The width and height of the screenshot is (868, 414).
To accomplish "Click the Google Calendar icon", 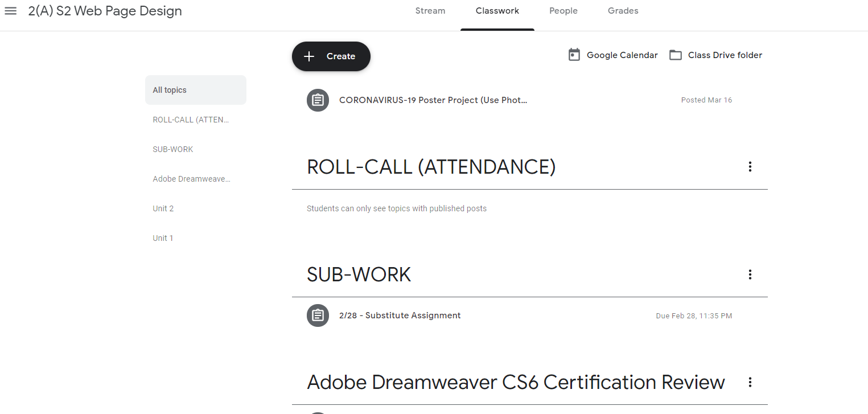I will [x=574, y=55].
